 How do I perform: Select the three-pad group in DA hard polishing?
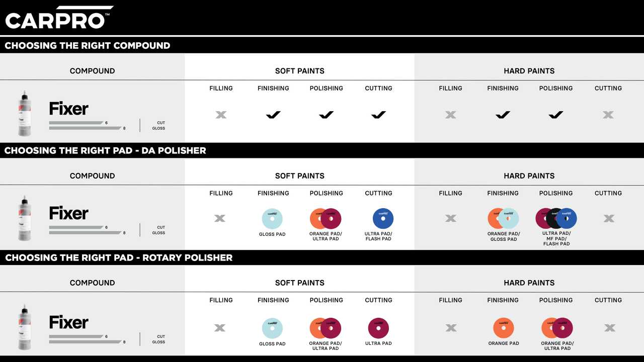click(x=556, y=218)
